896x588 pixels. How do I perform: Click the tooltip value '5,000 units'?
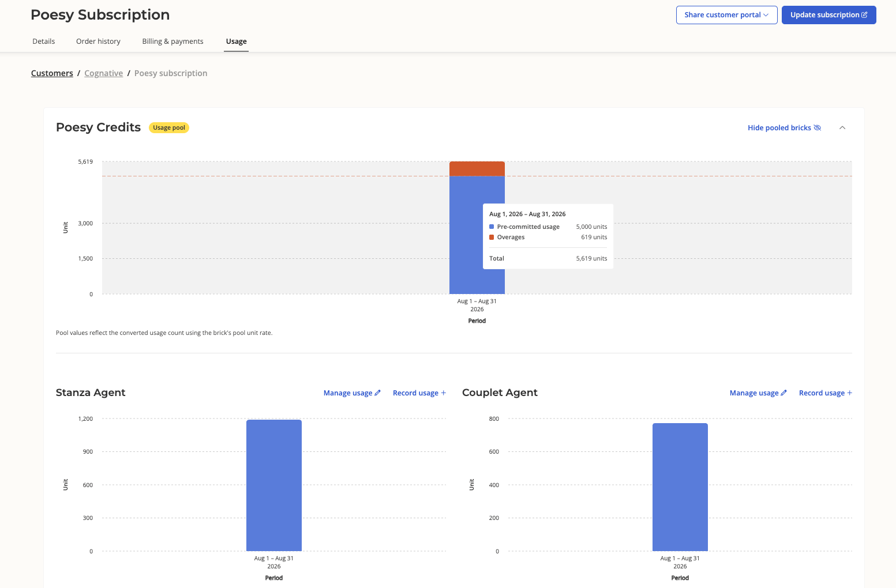591,227
